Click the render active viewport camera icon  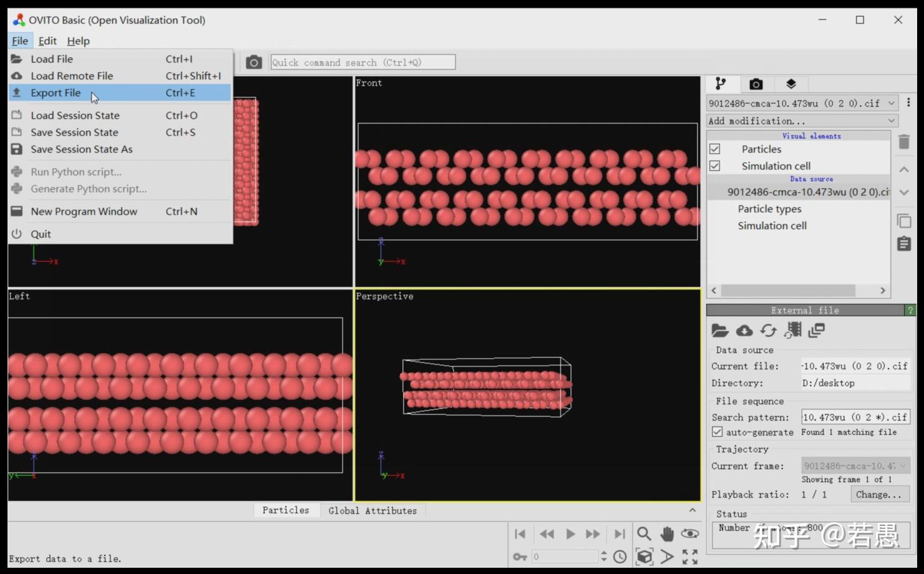click(253, 62)
